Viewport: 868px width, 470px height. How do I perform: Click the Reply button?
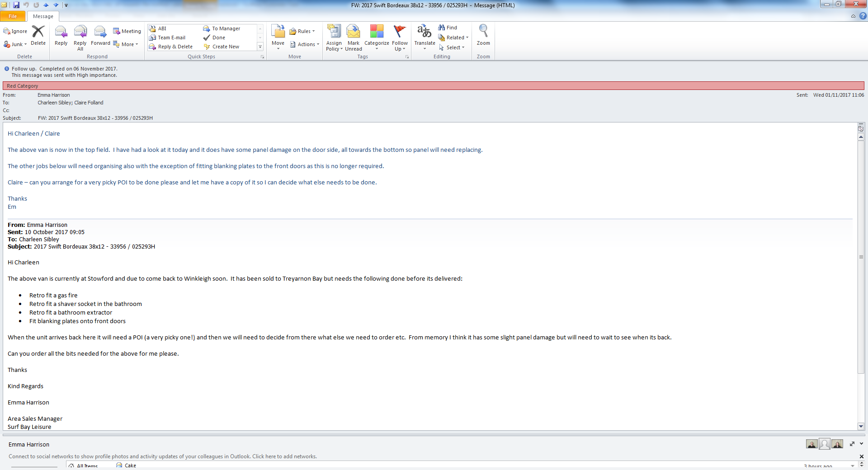point(61,36)
